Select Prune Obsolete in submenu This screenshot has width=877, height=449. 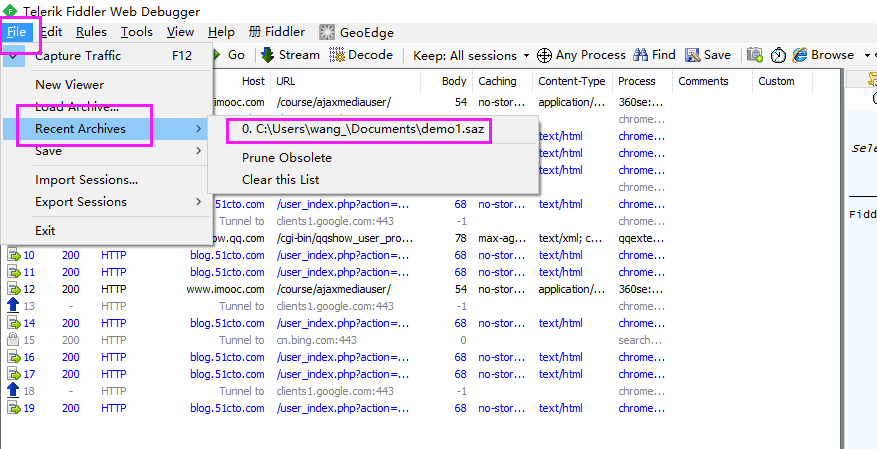pos(287,158)
